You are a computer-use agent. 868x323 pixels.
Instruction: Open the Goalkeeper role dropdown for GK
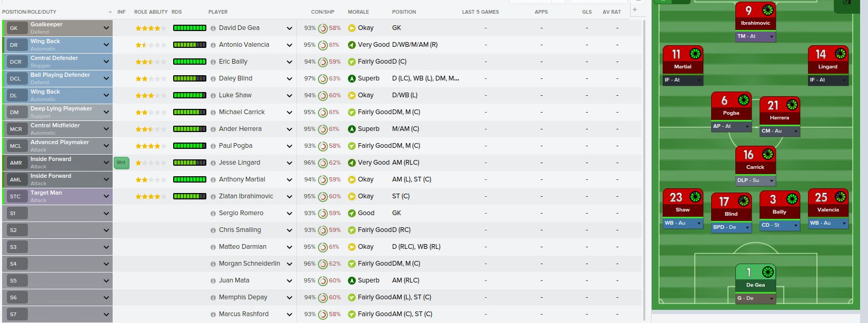pos(106,28)
